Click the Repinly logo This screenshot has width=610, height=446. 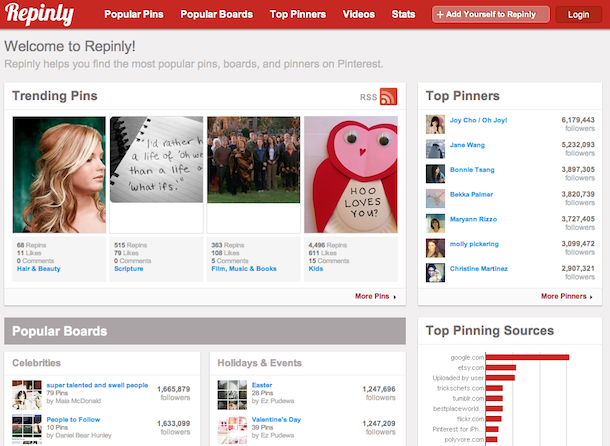39,14
